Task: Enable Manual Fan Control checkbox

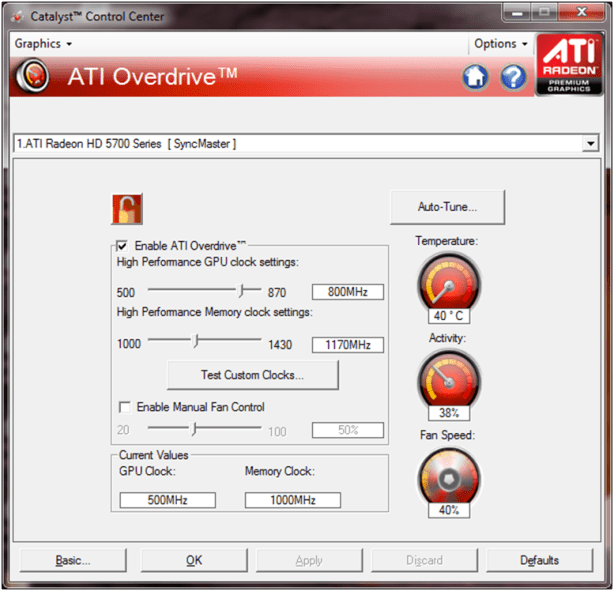Action: (125, 407)
